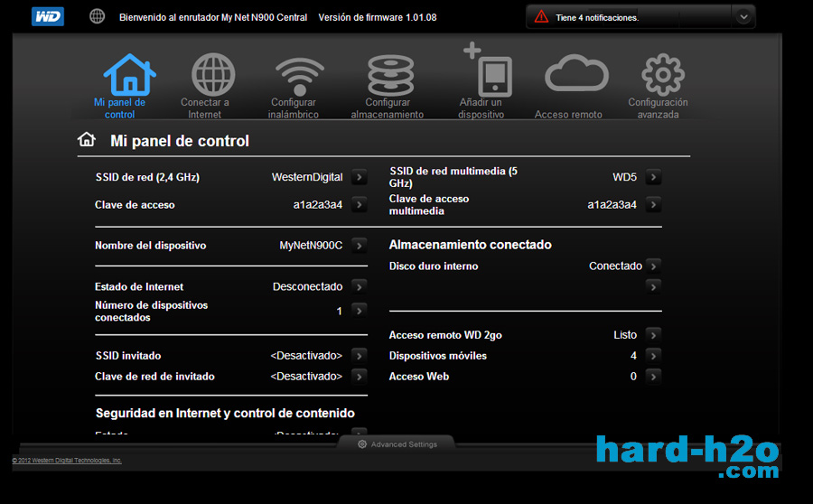
Task: Click the WesternDigital SSID value
Action: pyautogui.click(x=307, y=177)
